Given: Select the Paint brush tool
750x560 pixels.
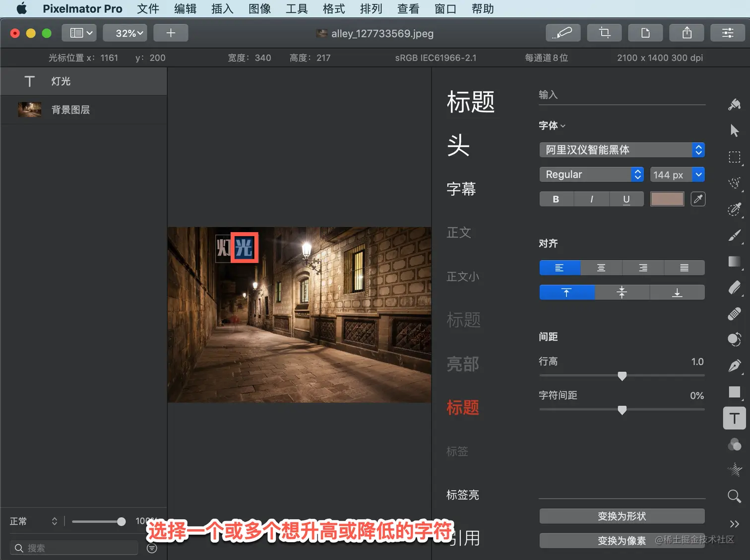Looking at the screenshot, I should [x=734, y=235].
